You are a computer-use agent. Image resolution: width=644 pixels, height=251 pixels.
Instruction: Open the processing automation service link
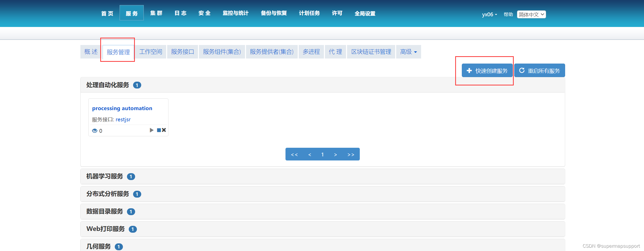(122, 108)
